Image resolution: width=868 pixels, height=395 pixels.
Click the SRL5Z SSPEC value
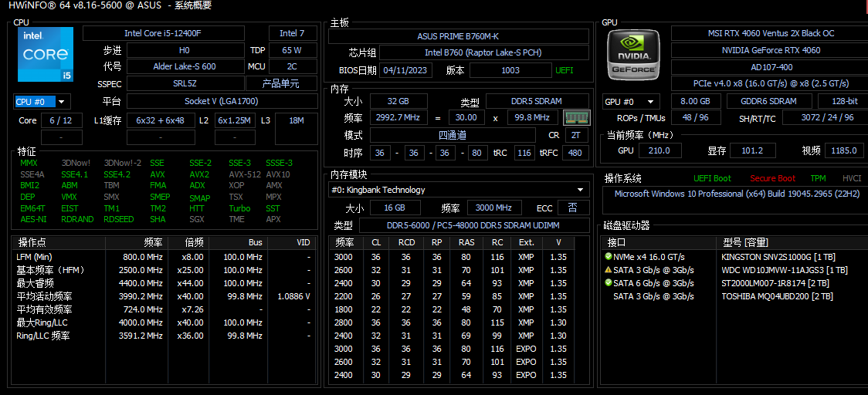(x=185, y=83)
